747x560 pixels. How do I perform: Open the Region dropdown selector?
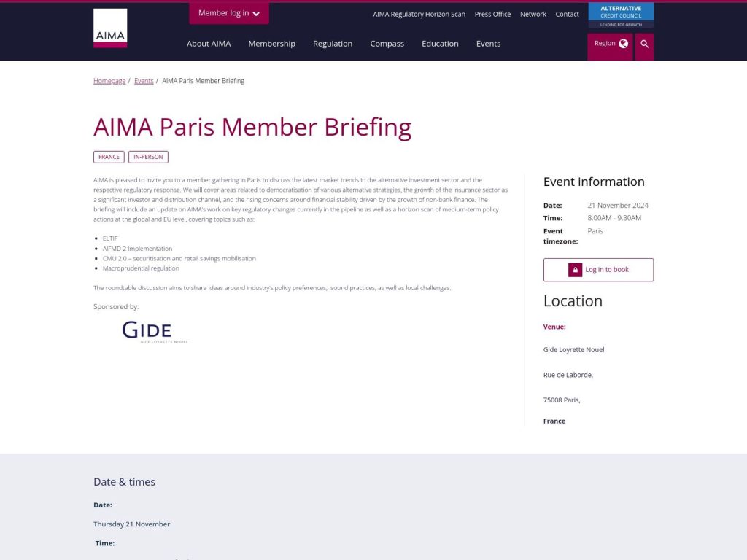[x=609, y=43]
